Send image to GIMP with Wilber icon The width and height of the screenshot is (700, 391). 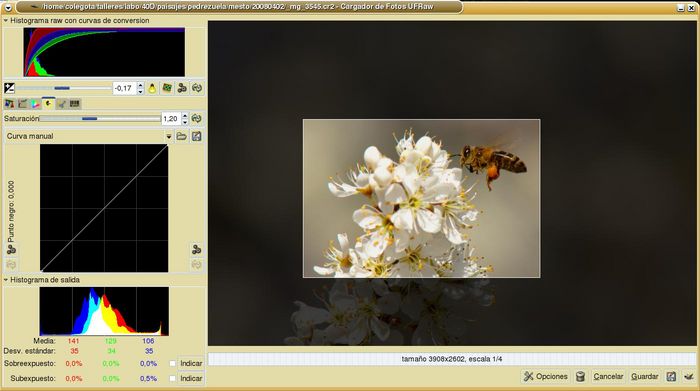tap(689, 376)
